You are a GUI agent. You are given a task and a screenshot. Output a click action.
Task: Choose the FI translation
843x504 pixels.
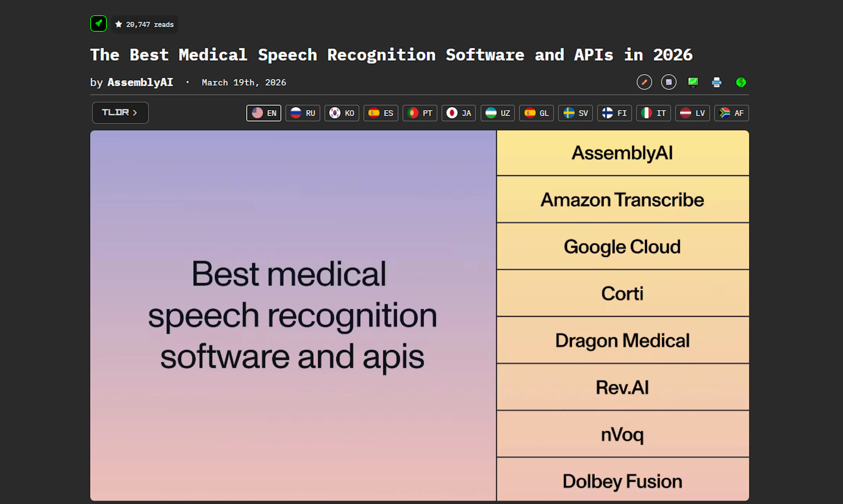tap(614, 113)
